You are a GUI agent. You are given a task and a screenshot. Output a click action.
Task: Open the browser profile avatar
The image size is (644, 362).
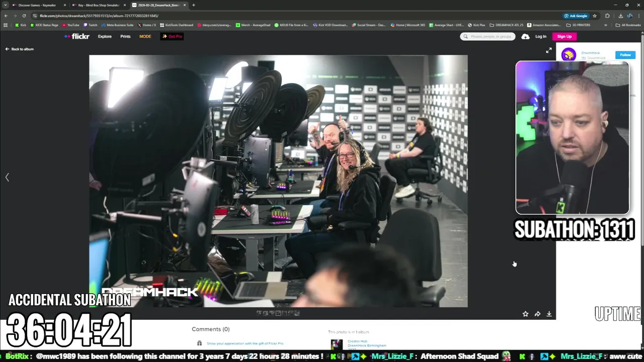coord(630,16)
